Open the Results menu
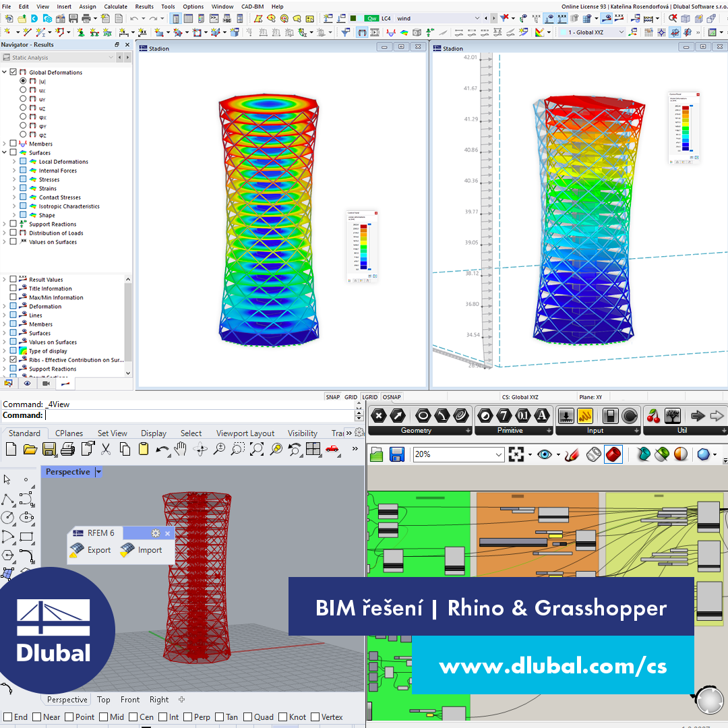 (x=144, y=7)
